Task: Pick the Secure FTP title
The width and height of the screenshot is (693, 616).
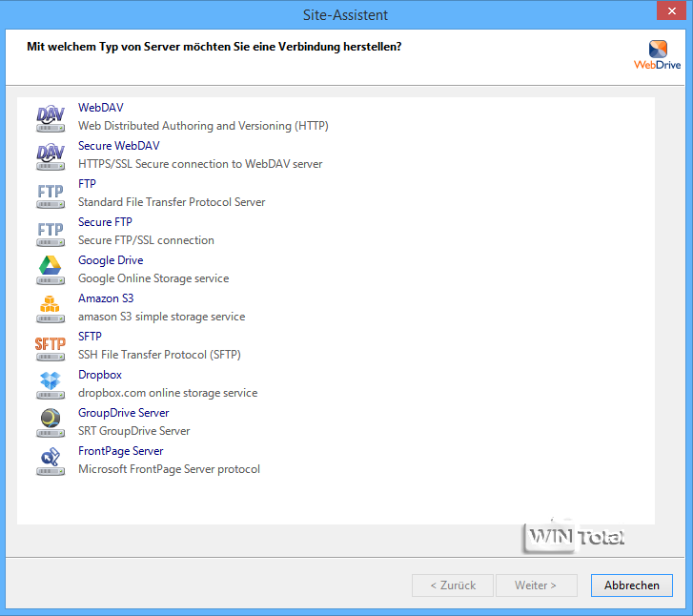Action: pos(105,222)
